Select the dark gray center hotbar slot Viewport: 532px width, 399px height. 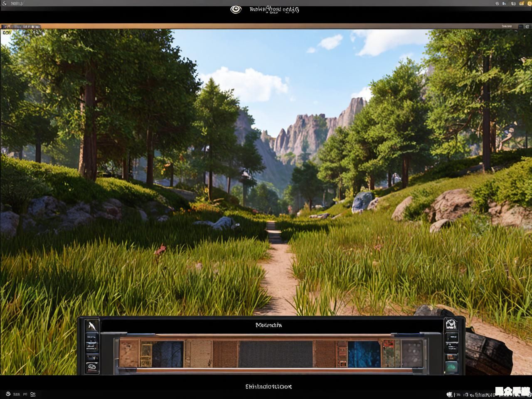276,354
